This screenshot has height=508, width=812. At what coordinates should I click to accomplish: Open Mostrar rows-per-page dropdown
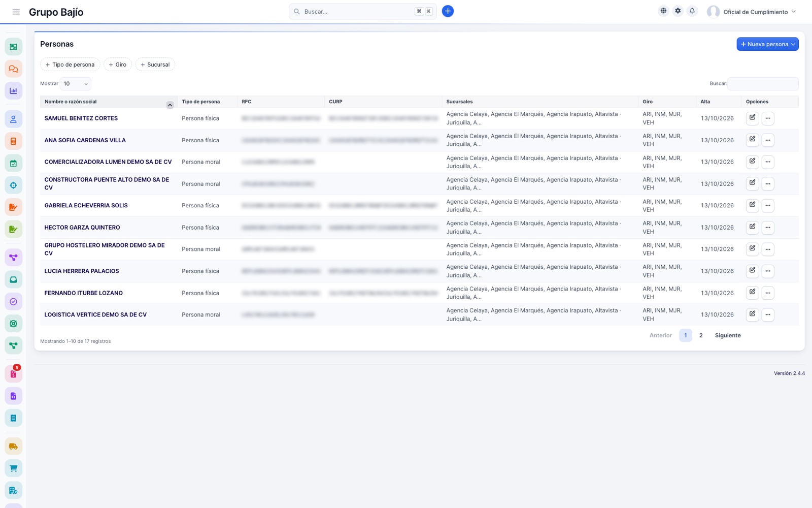[76, 84]
